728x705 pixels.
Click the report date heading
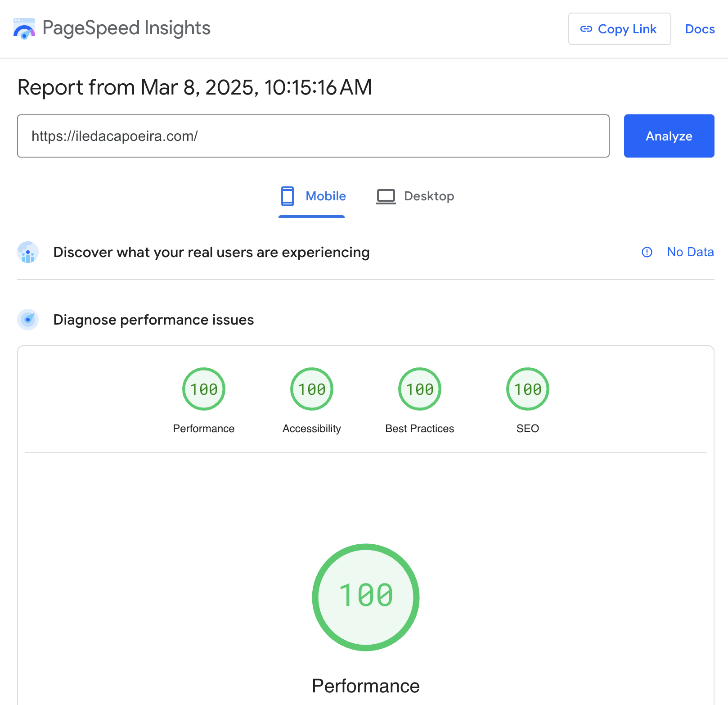(x=194, y=87)
